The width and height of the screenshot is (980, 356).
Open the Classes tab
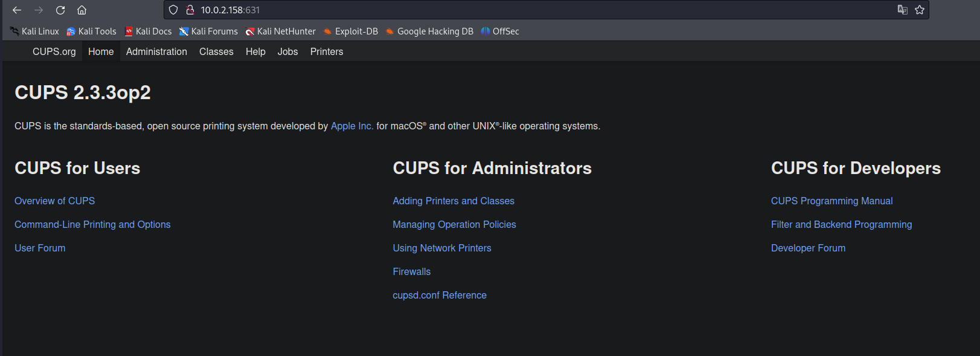216,52
